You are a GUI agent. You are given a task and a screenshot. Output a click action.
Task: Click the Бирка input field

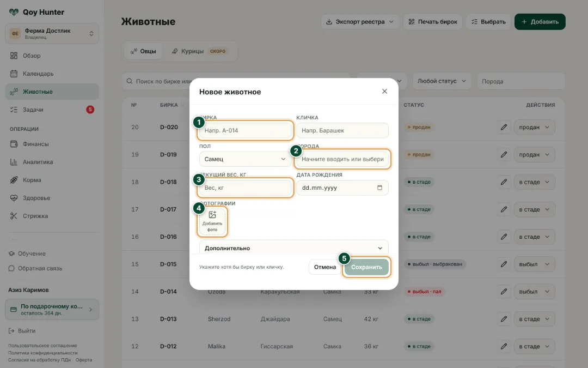click(245, 130)
